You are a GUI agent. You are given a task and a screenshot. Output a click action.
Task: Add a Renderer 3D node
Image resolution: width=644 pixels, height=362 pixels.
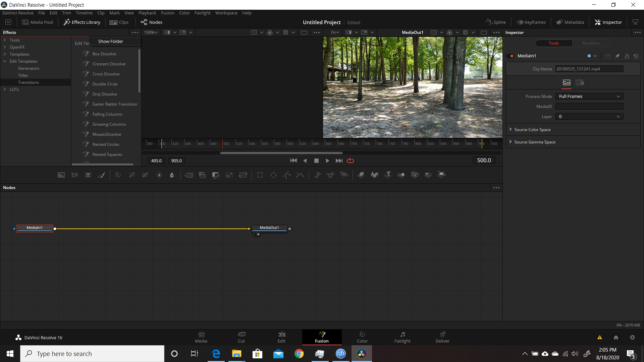click(x=442, y=175)
